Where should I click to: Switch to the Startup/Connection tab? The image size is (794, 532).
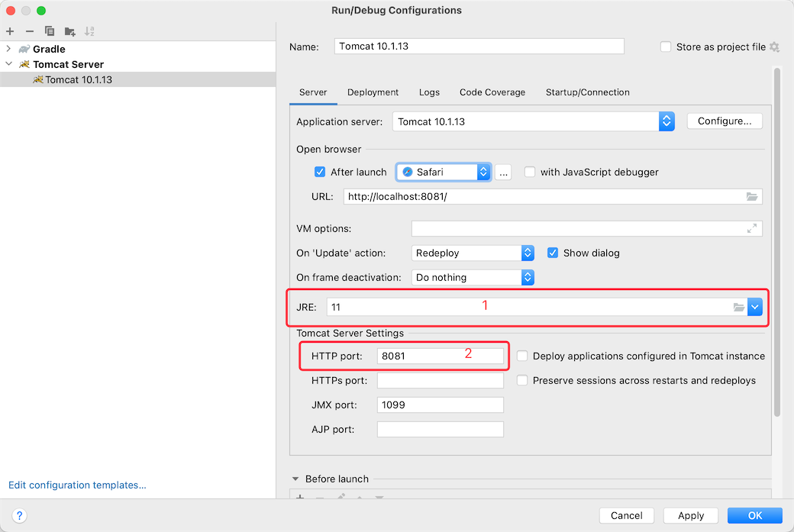point(587,92)
